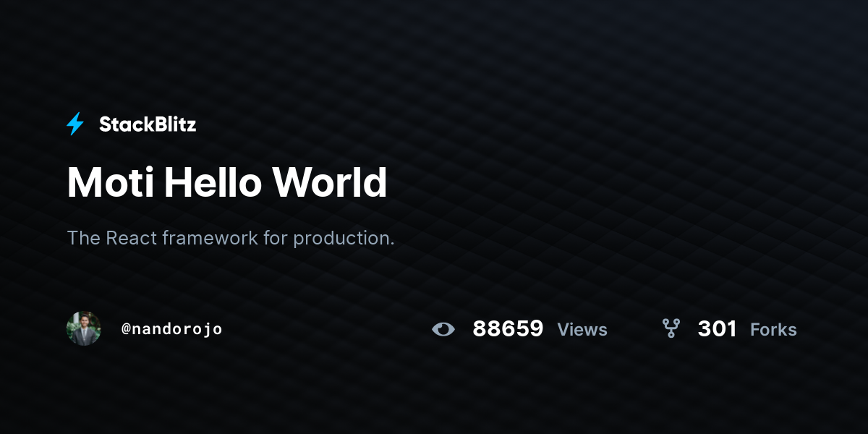Viewport: 868px width, 434px height.
Task: Select the 88659 views number
Action: point(508,329)
